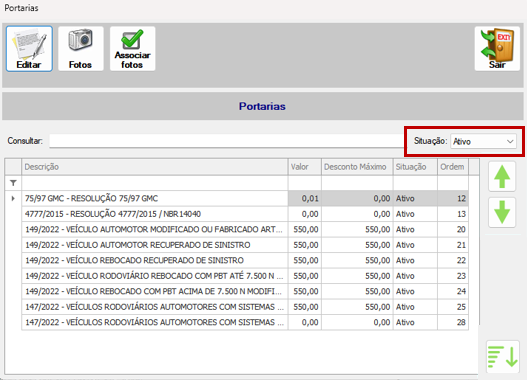This screenshot has width=527, height=380.
Task: Click the Editar document icon button
Action: (29, 49)
